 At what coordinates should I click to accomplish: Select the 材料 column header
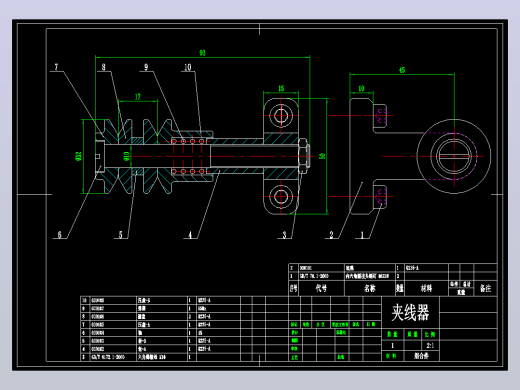click(426, 288)
